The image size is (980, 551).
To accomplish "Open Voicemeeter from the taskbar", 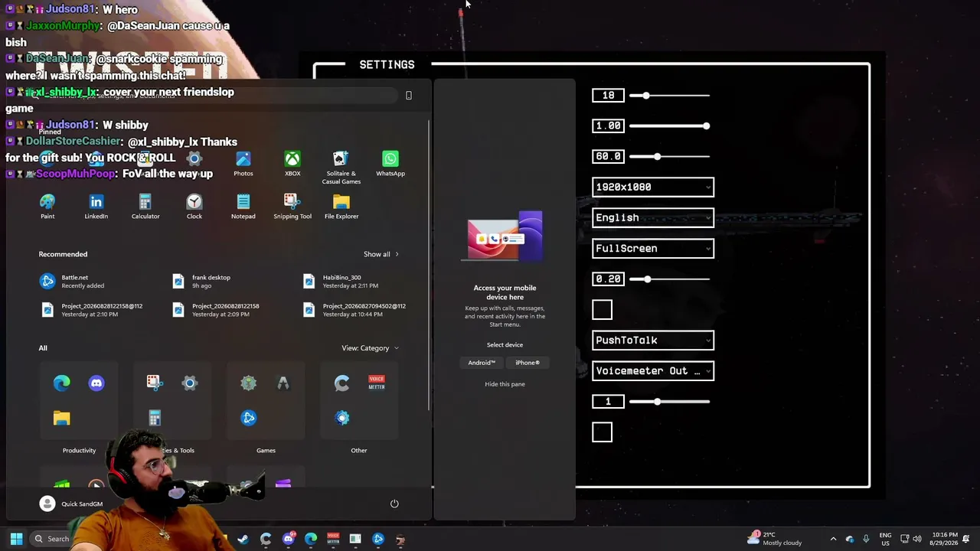I will click(333, 539).
